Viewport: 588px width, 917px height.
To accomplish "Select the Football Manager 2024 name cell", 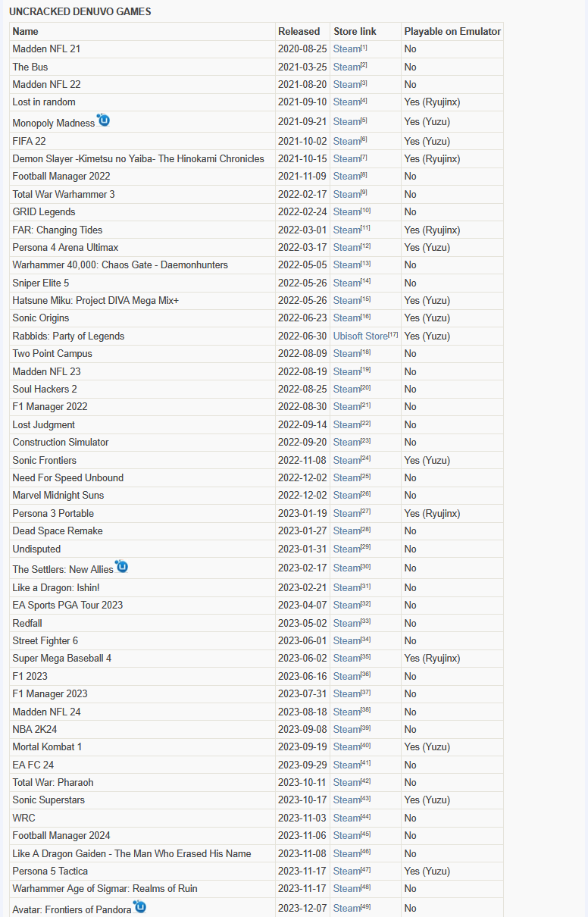I will (142, 836).
